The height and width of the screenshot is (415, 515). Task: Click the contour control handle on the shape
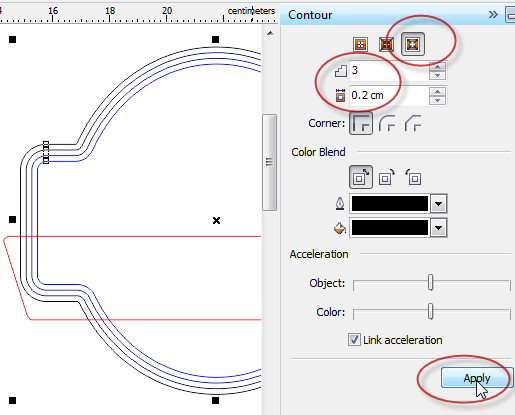[46, 153]
